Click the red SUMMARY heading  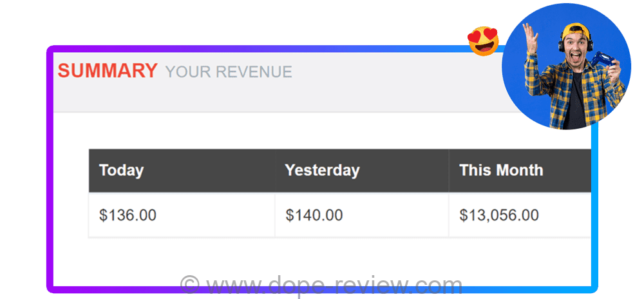108,71
